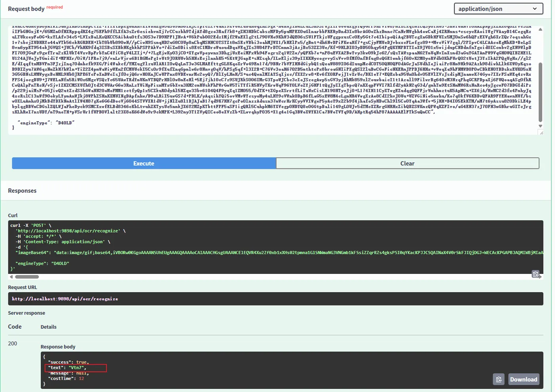Click the "required" label

pyautogui.click(x=55, y=7)
